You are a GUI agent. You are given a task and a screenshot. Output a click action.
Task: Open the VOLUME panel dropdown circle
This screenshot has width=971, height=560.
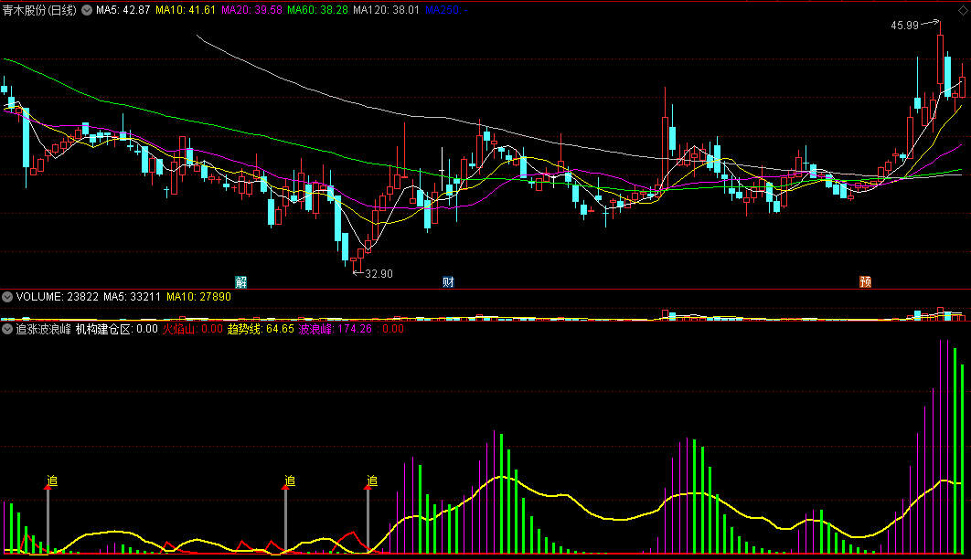point(7,297)
